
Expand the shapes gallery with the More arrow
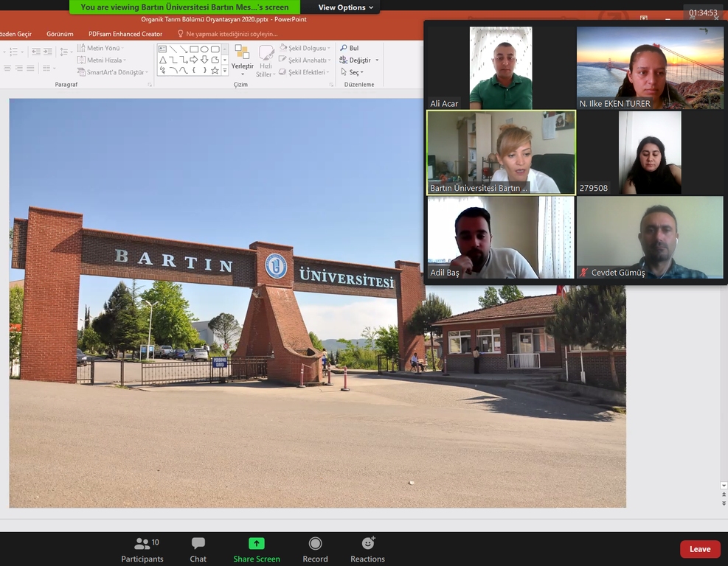[225, 71]
